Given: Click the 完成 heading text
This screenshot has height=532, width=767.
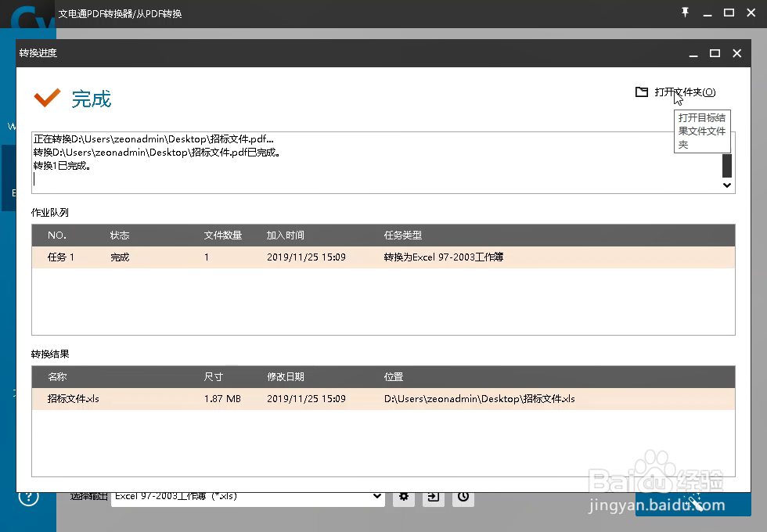Looking at the screenshot, I should tap(92, 99).
